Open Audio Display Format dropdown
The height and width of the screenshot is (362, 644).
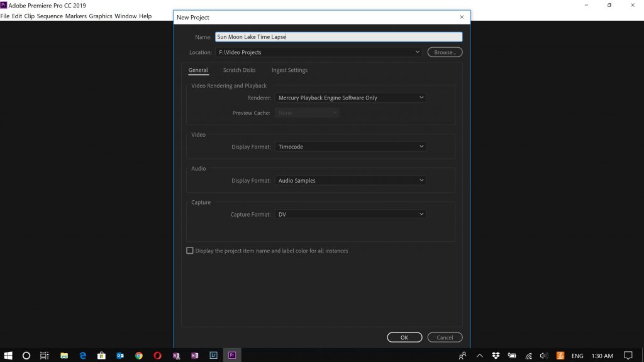[350, 180]
